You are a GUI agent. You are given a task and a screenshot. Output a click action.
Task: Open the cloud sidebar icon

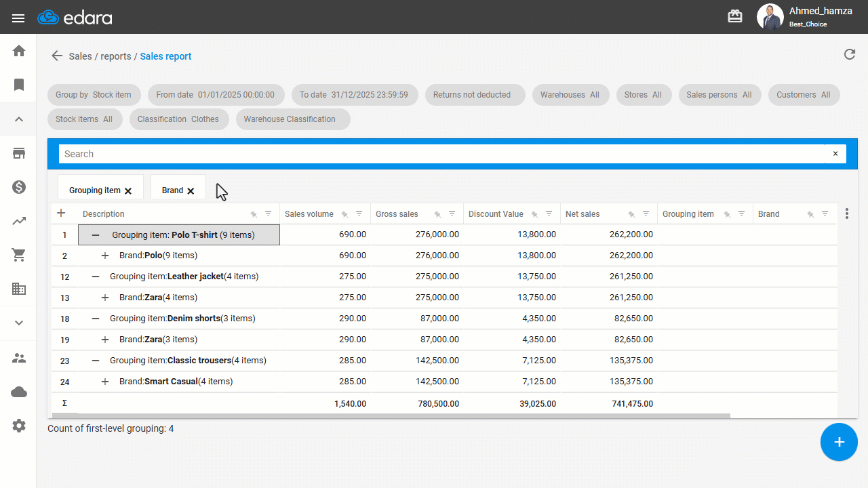[19, 392]
